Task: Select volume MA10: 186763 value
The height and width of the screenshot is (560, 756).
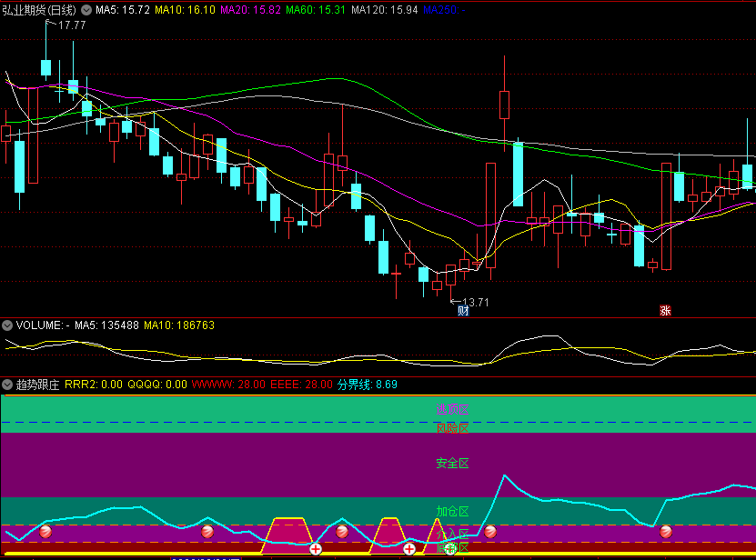Action: (179, 325)
